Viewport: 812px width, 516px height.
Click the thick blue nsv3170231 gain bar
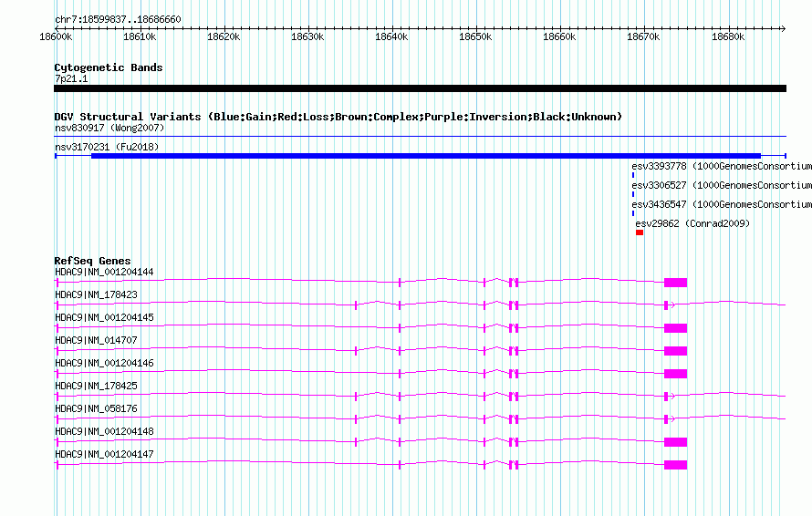(x=426, y=156)
